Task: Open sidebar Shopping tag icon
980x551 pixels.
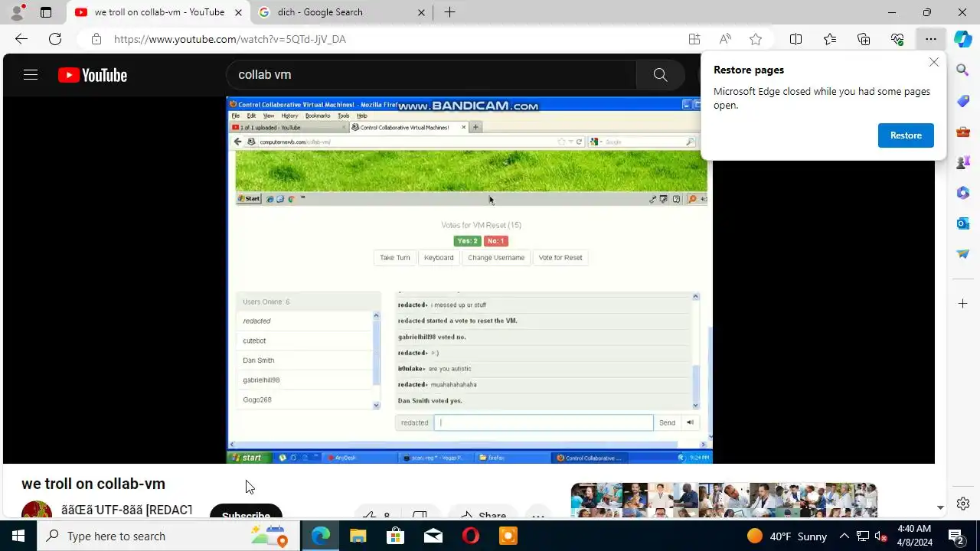Action: tap(963, 101)
